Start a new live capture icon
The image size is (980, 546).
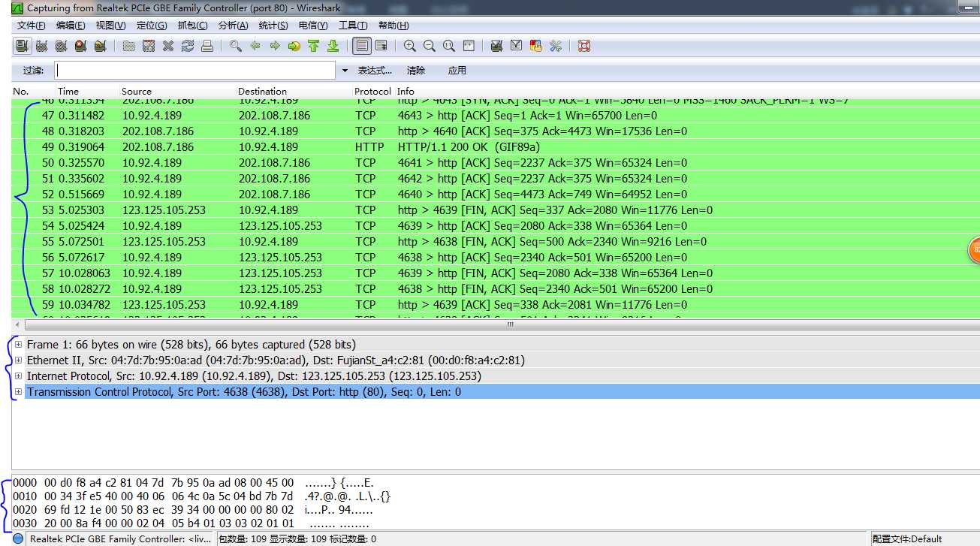61,46
